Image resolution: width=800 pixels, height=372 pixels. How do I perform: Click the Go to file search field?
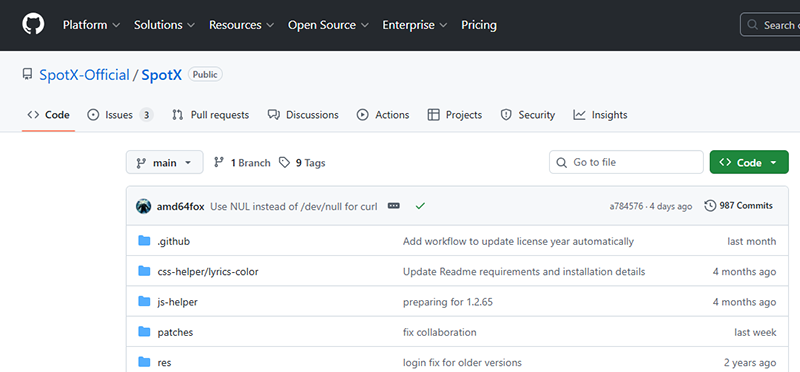click(x=626, y=162)
